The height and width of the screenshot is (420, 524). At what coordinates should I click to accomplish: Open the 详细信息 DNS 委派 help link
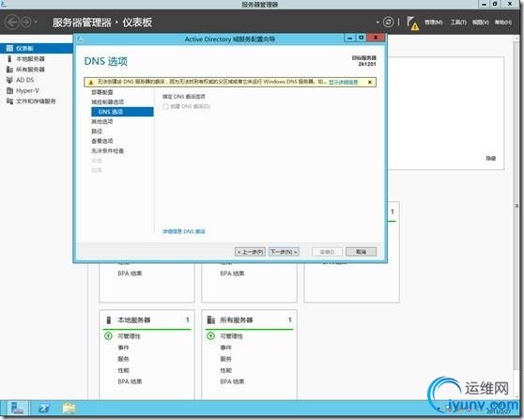pos(183,231)
